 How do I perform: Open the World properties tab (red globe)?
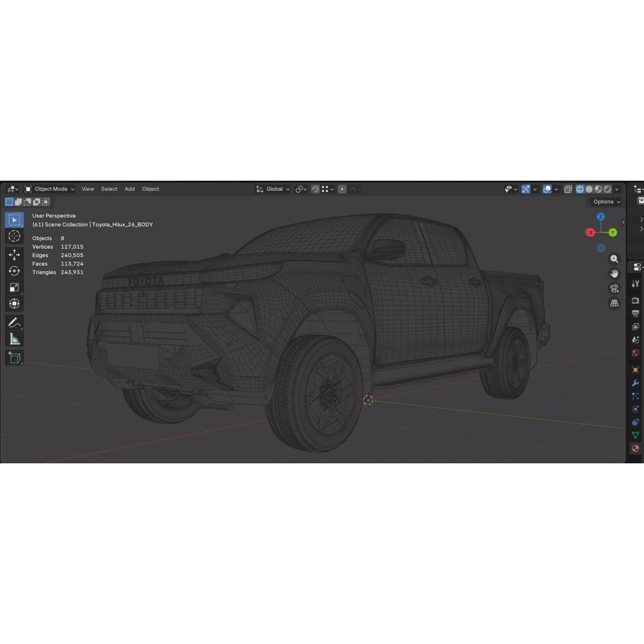(636, 353)
